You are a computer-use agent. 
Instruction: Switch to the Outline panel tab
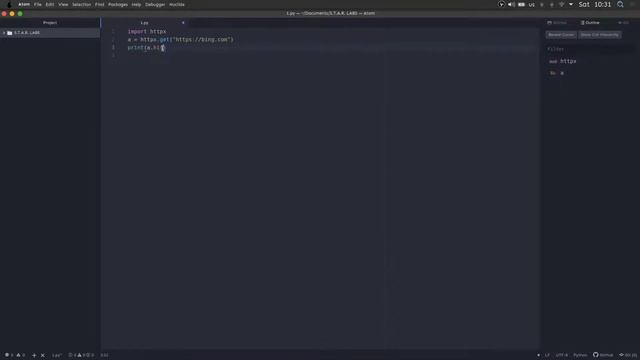click(590, 23)
